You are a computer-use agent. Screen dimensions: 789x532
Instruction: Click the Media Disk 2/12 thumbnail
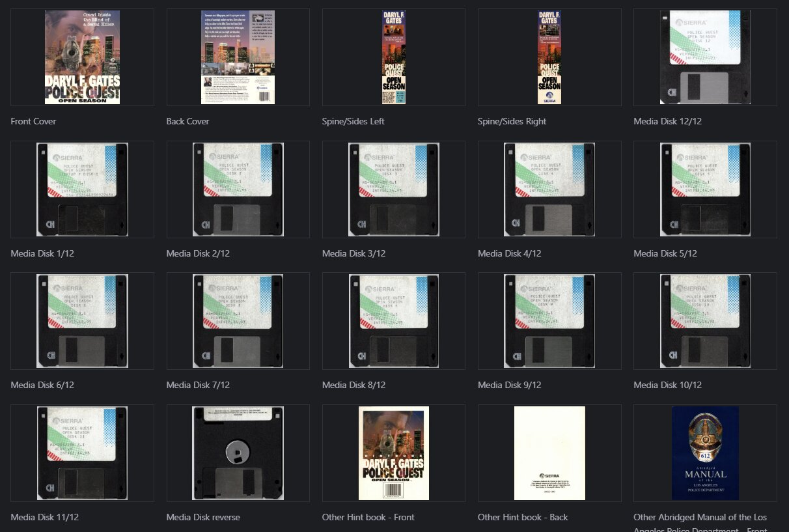238,189
